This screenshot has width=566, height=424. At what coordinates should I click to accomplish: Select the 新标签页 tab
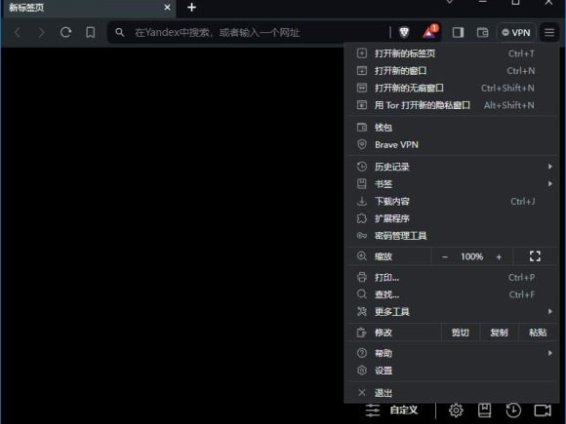pyautogui.click(x=89, y=8)
